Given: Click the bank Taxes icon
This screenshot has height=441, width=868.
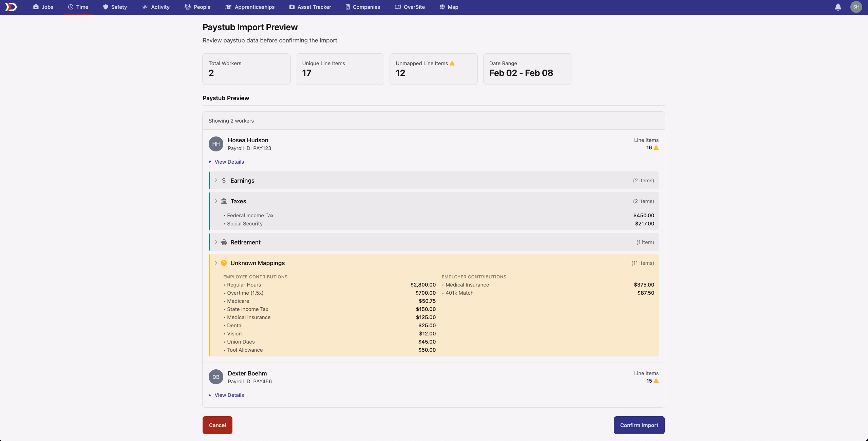Looking at the screenshot, I should click(x=224, y=201).
